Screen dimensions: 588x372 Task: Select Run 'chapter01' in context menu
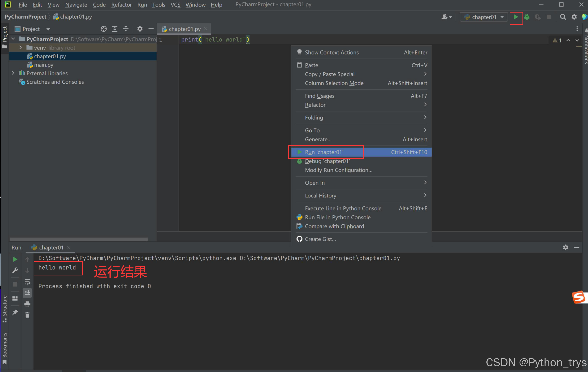(324, 152)
